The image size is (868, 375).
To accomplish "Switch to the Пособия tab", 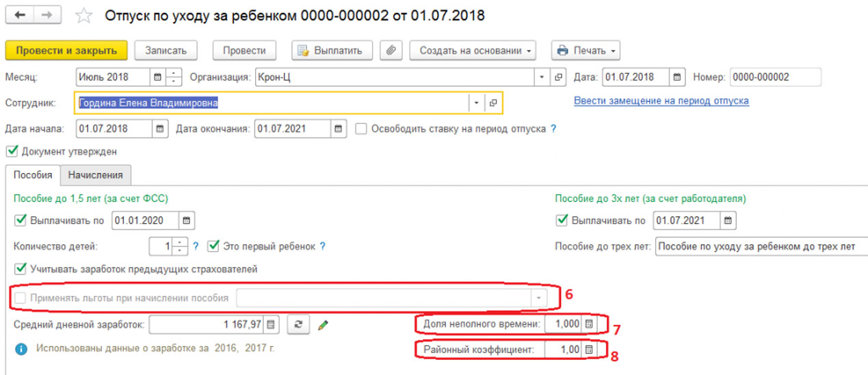I will click(x=33, y=174).
